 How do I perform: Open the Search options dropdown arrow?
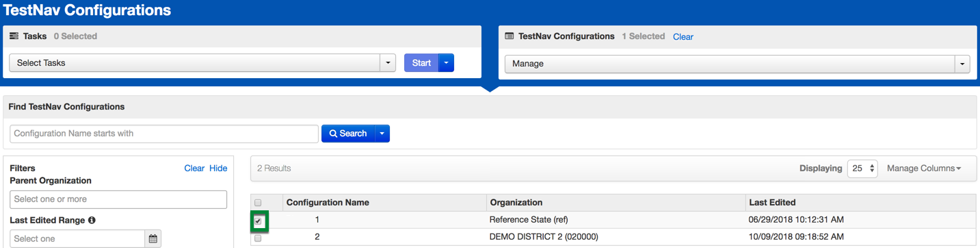tap(382, 134)
